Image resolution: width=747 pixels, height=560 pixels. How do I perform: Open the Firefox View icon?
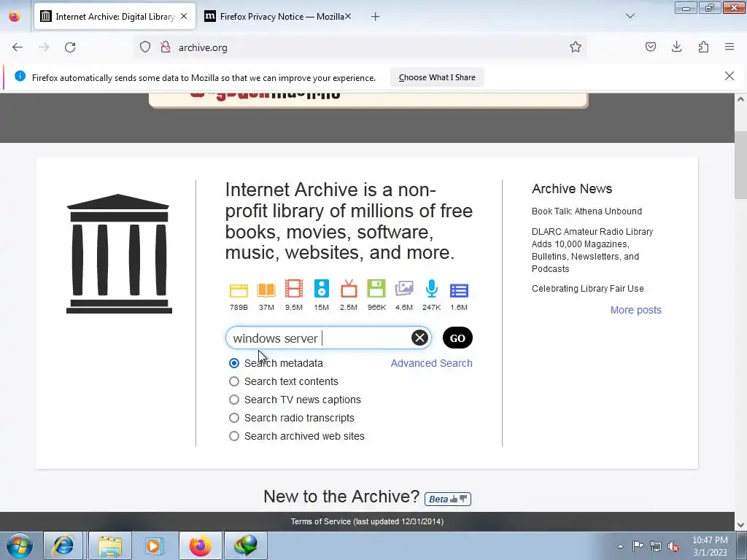coord(15,16)
